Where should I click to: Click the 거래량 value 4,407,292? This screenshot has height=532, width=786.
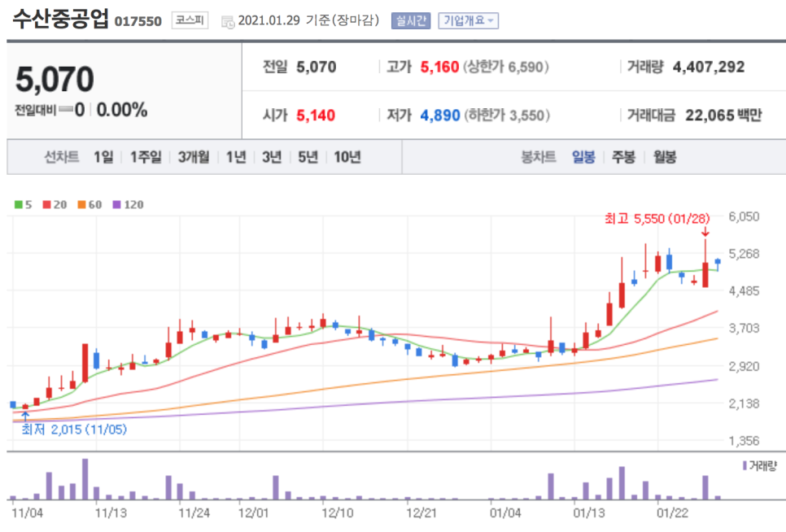[x=709, y=67]
